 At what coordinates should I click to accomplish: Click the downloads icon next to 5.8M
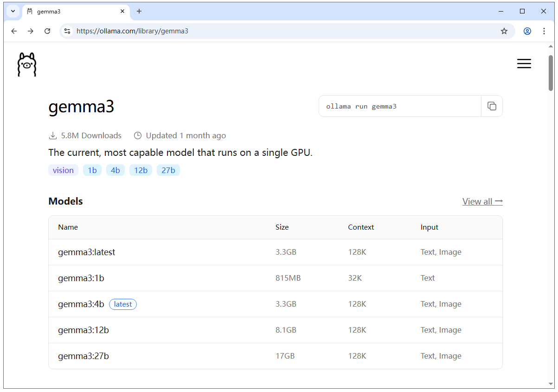coord(52,135)
